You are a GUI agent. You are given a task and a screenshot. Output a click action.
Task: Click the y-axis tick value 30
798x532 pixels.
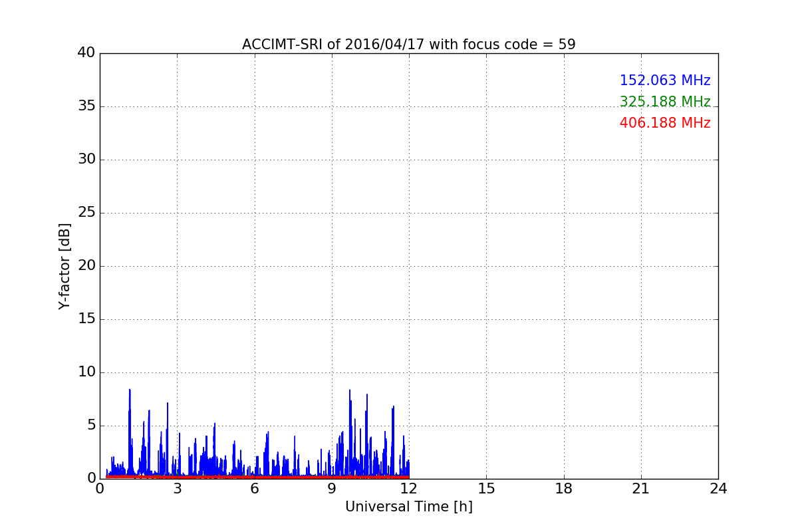click(86, 160)
